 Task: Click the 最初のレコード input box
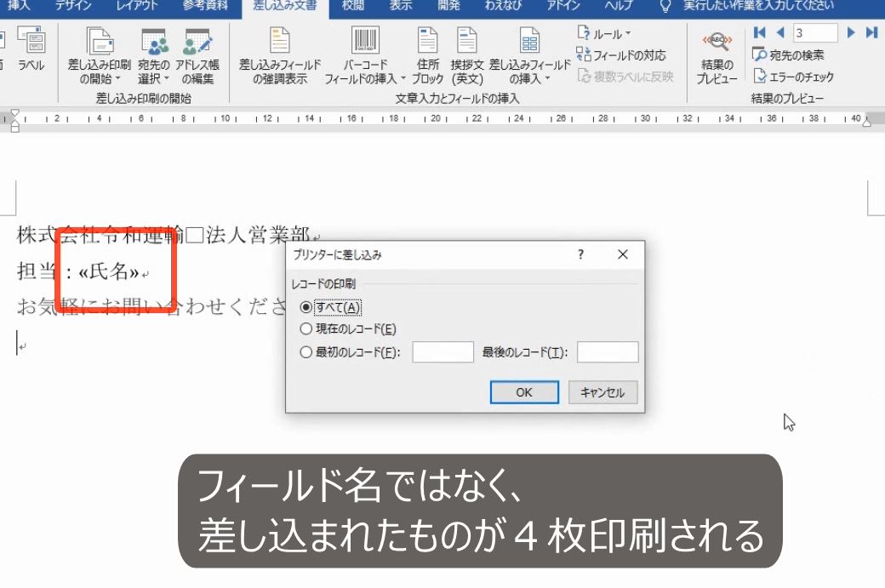(x=443, y=352)
